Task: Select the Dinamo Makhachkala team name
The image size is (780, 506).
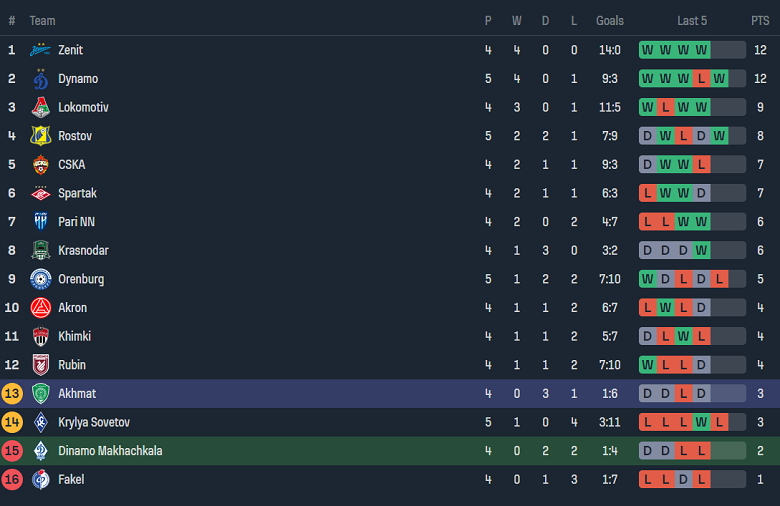Action: 110,451
